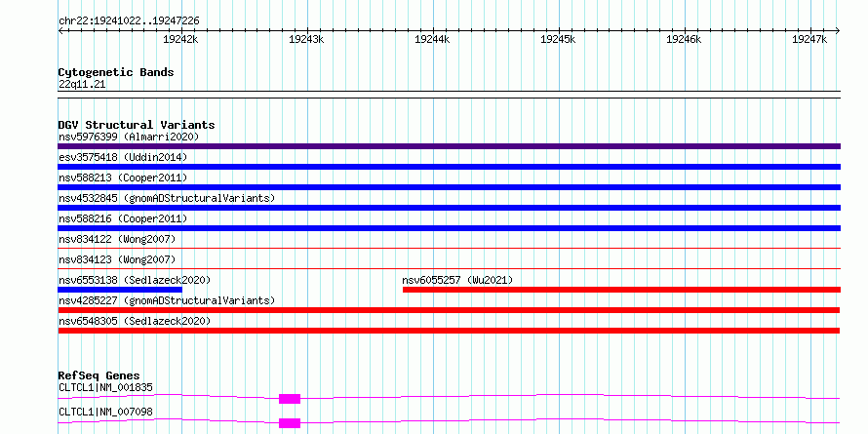Open the CLTCL1|NM_007098 transcript label
Viewport: 868px width, 434px height.
(105, 412)
